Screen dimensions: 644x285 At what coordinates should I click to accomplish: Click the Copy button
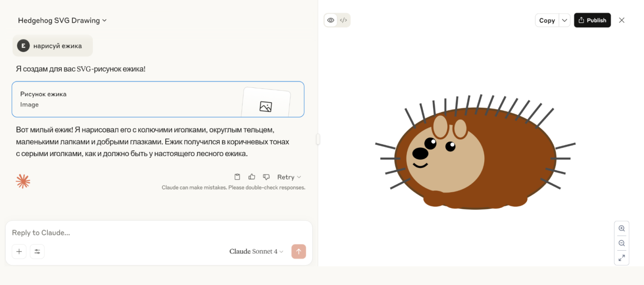547,20
